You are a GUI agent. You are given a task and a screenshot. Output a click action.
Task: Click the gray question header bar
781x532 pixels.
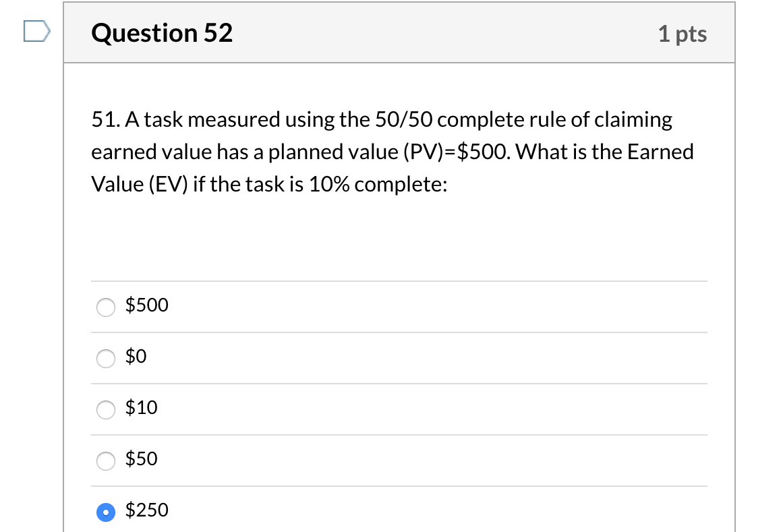click(399, 32)
